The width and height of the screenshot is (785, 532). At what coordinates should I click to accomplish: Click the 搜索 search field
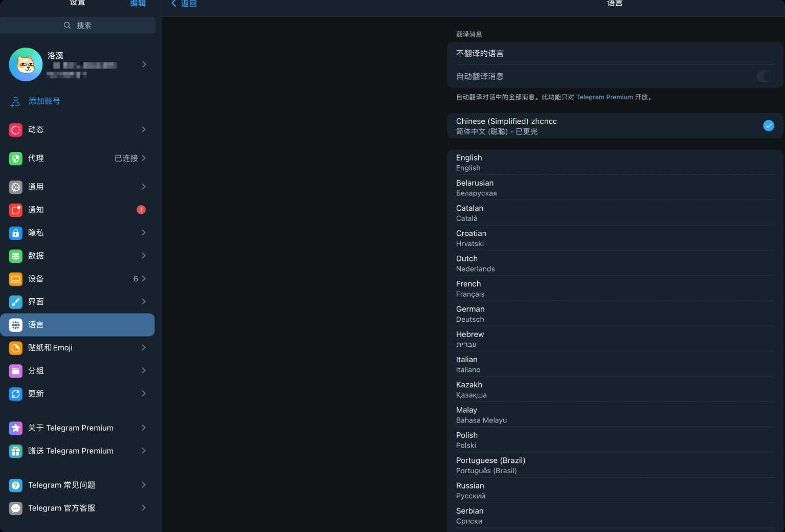point(78,26)
